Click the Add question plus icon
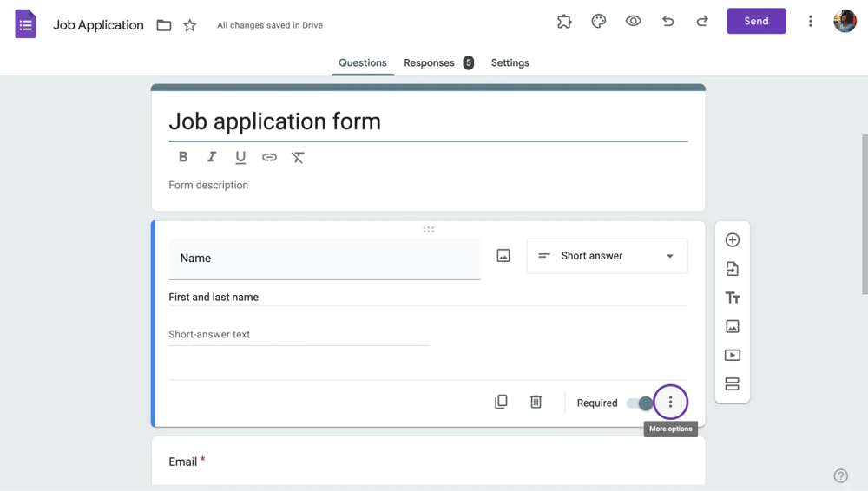Viewport: 868px width, 491px height. (x=732, y=240)
